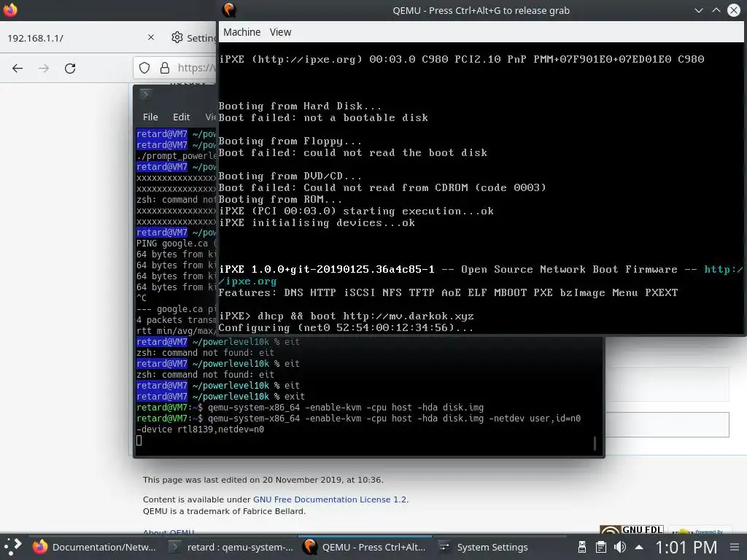Open the volume control tray icon

[x=620, y=547]
